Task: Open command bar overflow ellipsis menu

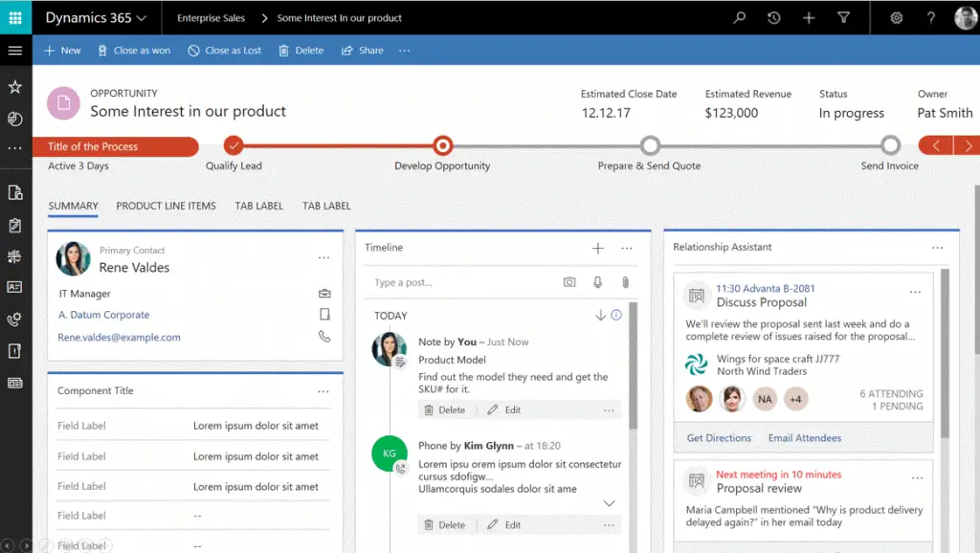Action: 404,51
